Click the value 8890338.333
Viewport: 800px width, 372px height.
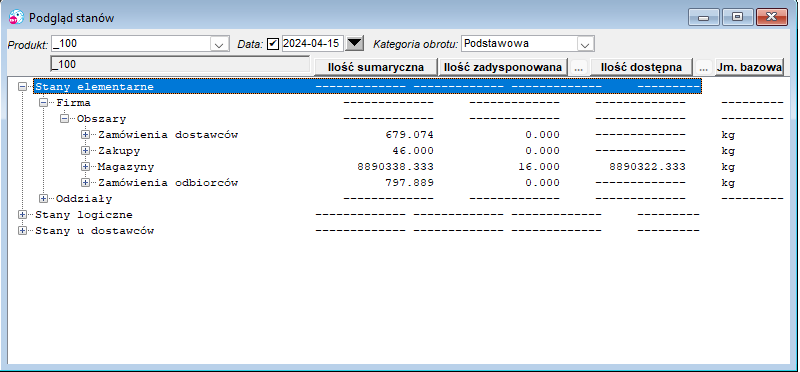(x=395, y=167)
